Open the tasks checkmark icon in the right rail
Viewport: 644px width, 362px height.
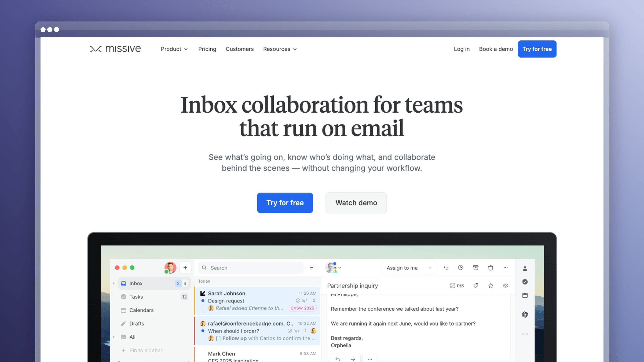[x=525, y=282]
